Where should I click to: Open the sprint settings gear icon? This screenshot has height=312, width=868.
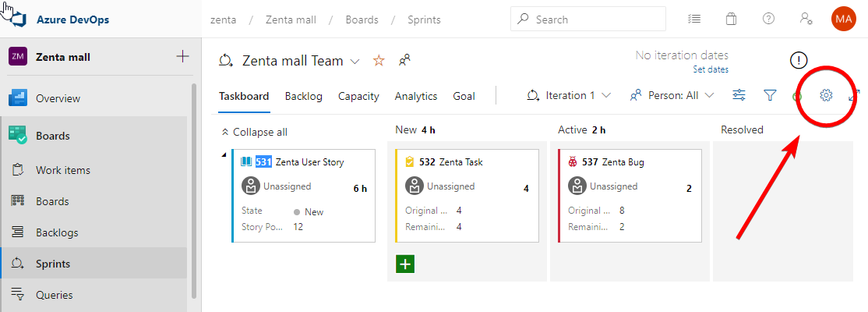pyautogui.click(x=827, y=95)
